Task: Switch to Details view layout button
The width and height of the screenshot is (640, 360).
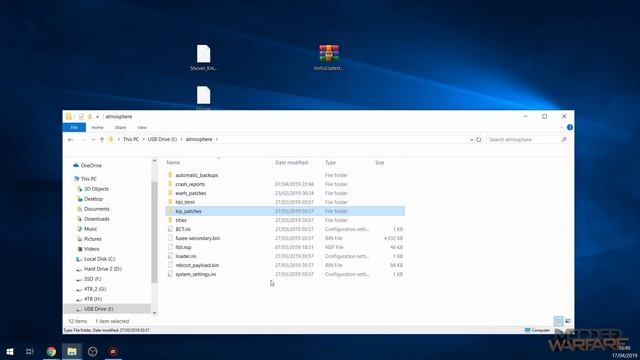Action: click(558, 321)
